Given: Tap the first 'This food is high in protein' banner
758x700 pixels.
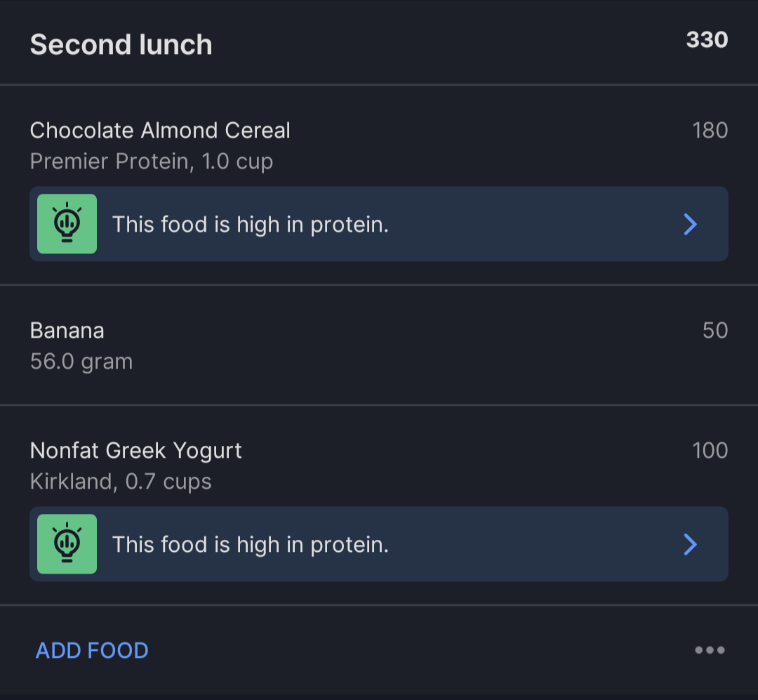Looking at the screenshot, I should pos(379,224).
